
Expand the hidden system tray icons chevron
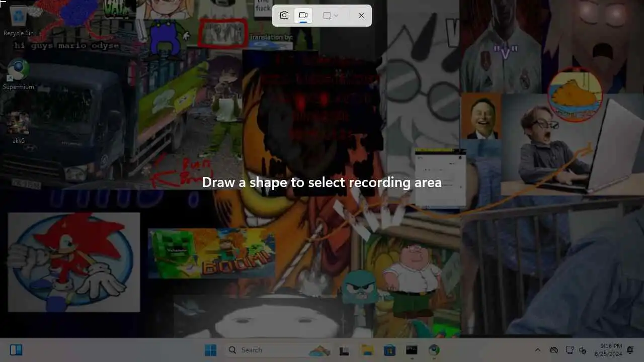[537, 350]
